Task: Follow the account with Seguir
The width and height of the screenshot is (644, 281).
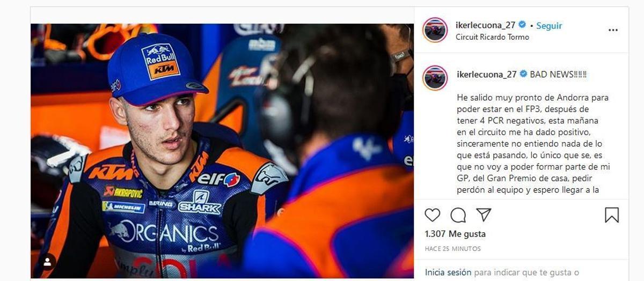Action: point(549,25)
